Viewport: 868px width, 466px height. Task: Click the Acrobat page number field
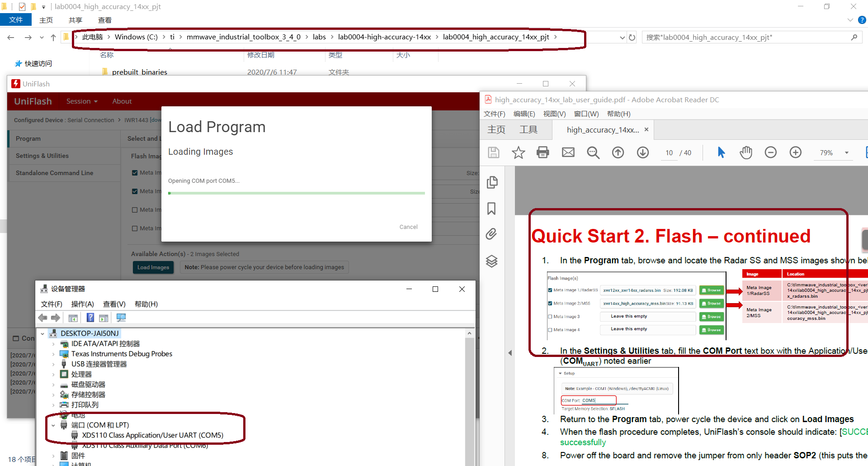[x=670, y=153]
